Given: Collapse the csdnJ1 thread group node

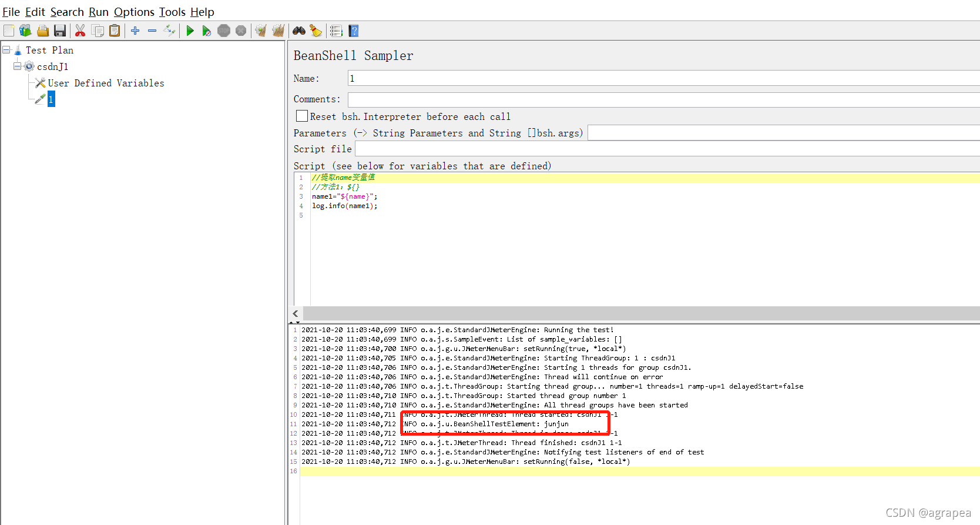Looking at the screenshot, I should click(x=18, y=66).
